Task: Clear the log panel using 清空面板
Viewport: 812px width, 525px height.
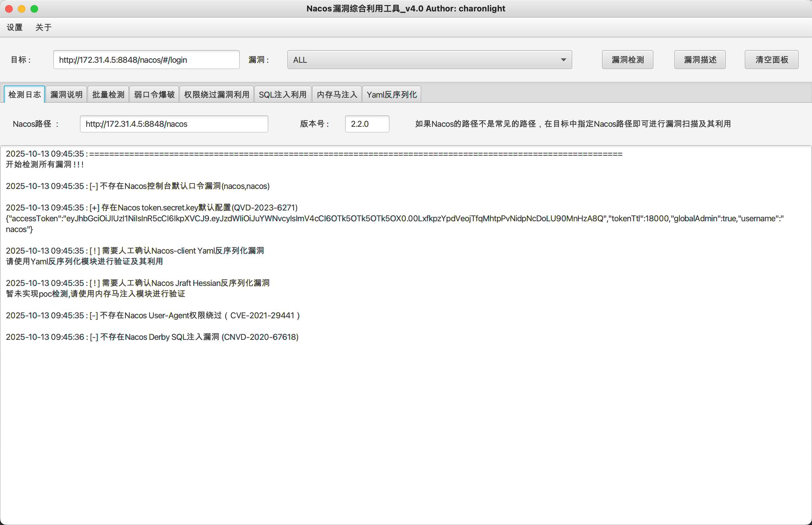Action: coord(771,59)
